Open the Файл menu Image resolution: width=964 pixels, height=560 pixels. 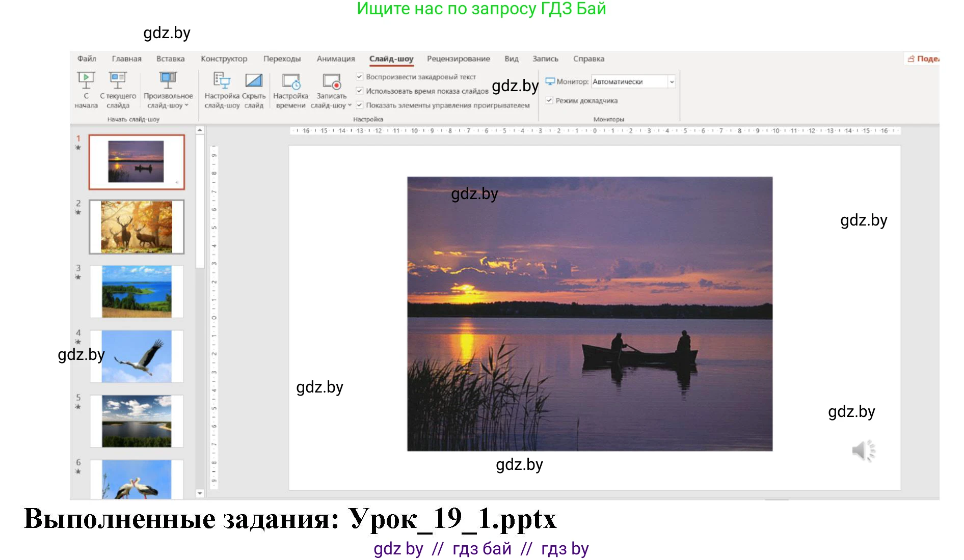[87, 59]
